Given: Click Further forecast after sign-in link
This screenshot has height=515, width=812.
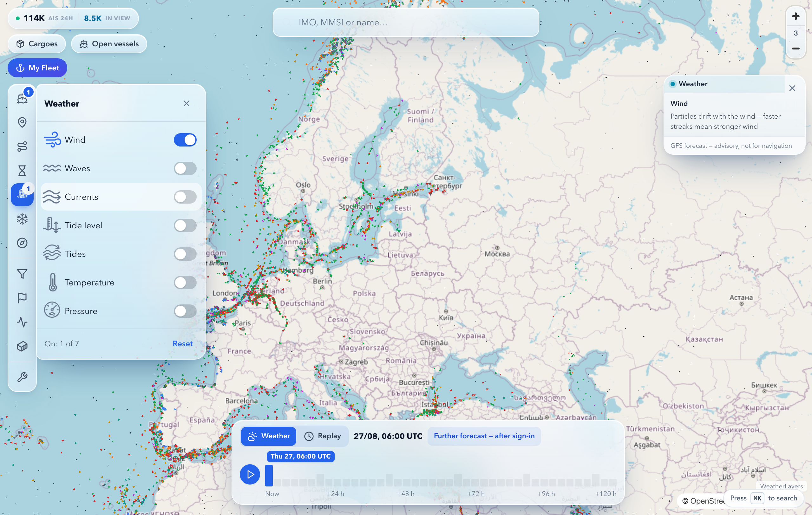Looking at the screenshot, I should pos(484,436).
